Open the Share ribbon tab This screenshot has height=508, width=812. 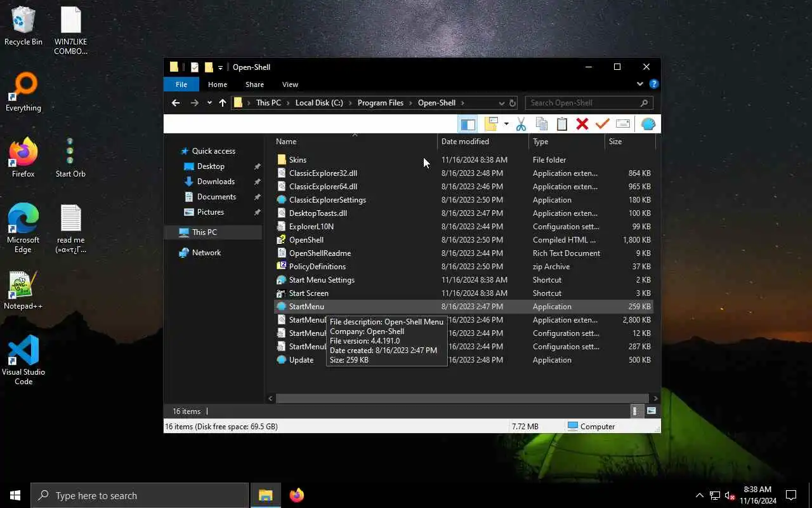254,84
